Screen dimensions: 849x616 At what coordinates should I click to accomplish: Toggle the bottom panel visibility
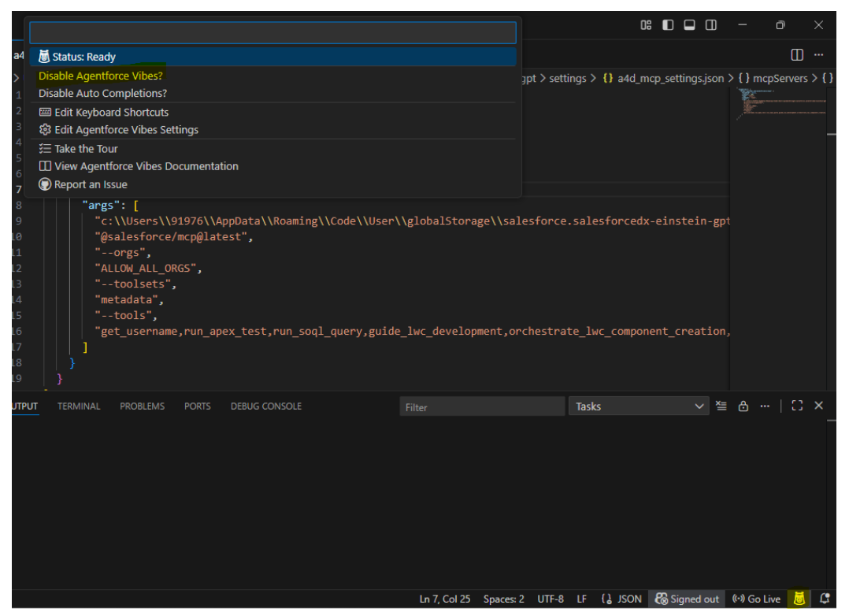689,25
